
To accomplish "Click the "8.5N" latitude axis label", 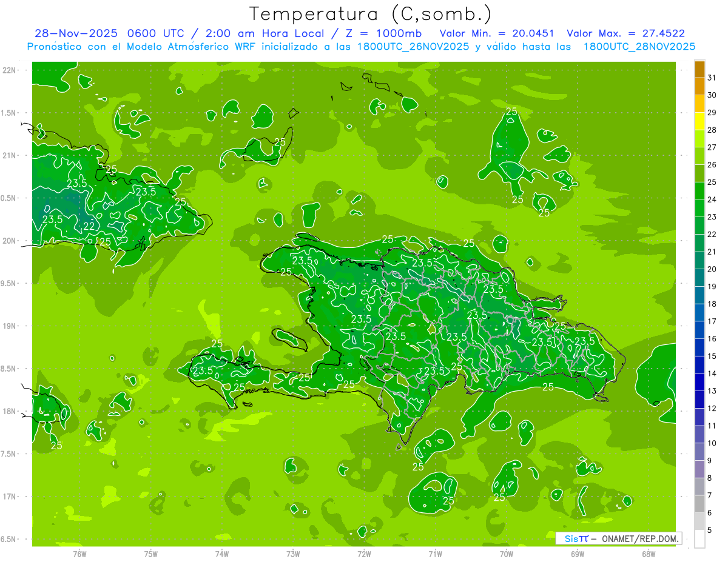I will pyautogui.click(x=9, y=369).
